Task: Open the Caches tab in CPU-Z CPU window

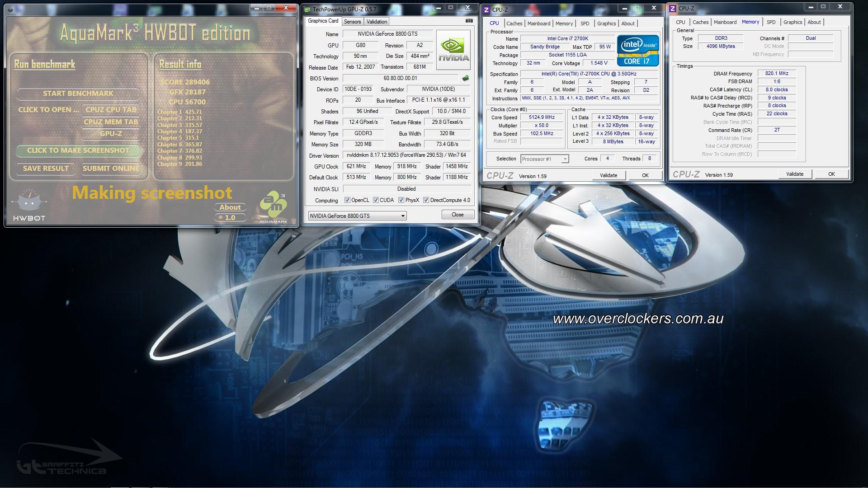Action: pyautogui.click(x=514, y=23)
